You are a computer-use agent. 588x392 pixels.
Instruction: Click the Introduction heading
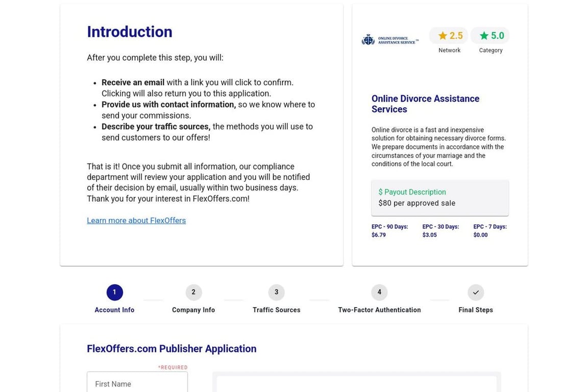[x=129, y=32]
